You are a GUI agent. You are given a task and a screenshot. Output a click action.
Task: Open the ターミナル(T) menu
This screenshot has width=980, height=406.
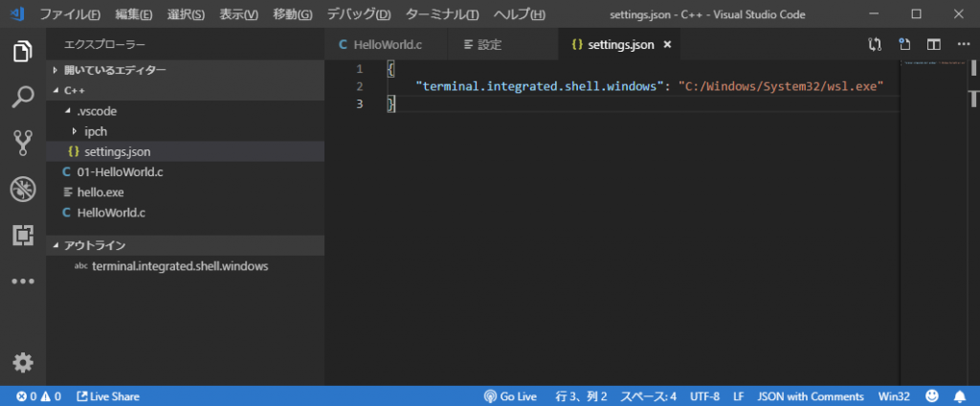point(442,13)
